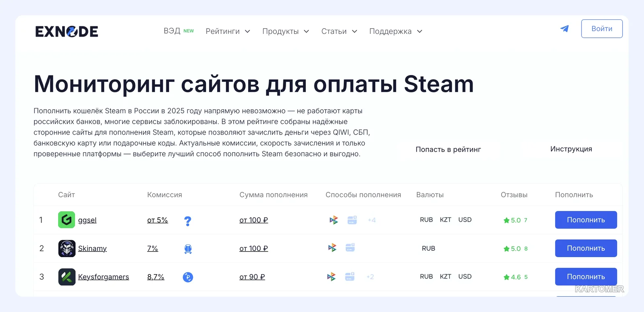Open the Keysforgamers site link

(x=104, y=277)
